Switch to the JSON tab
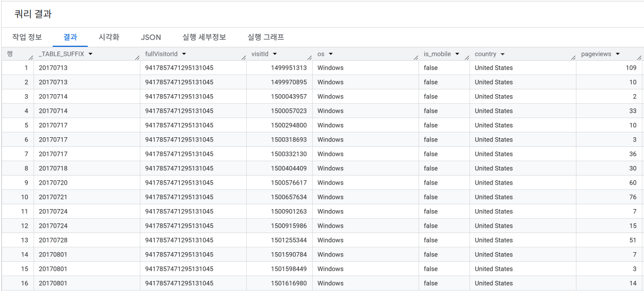 click(x=151, y=37)
